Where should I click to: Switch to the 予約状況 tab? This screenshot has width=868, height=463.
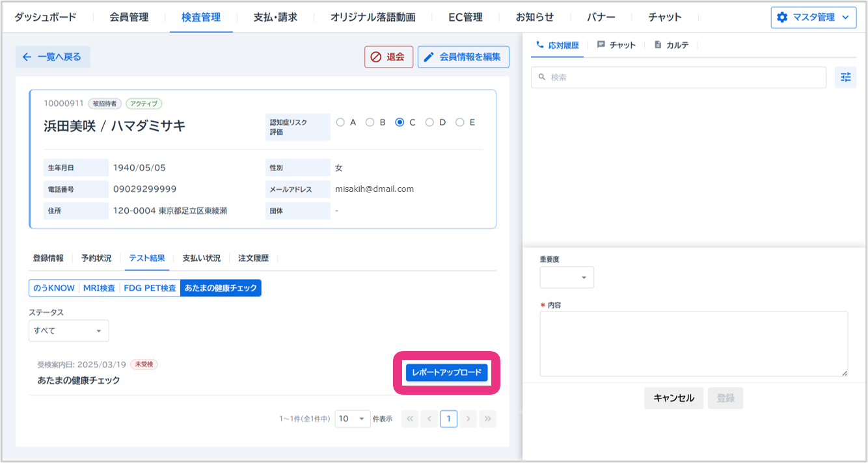96,258
